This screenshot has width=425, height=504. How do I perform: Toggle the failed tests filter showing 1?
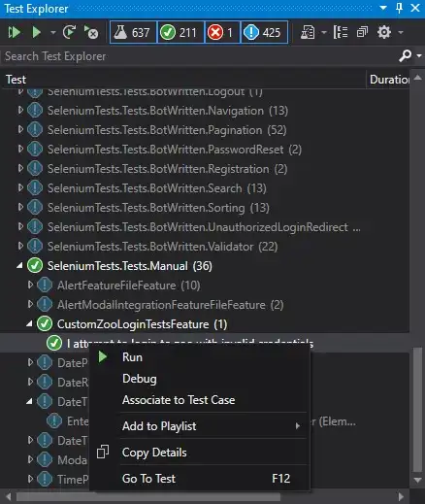[x=222, y=32]
